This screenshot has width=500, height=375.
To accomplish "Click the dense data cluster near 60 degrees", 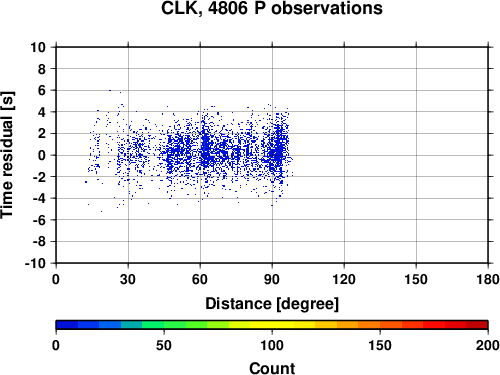I will point(206,148).
